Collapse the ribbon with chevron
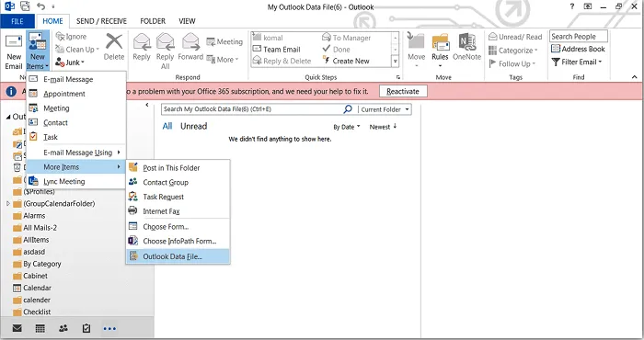 [635, 77]
